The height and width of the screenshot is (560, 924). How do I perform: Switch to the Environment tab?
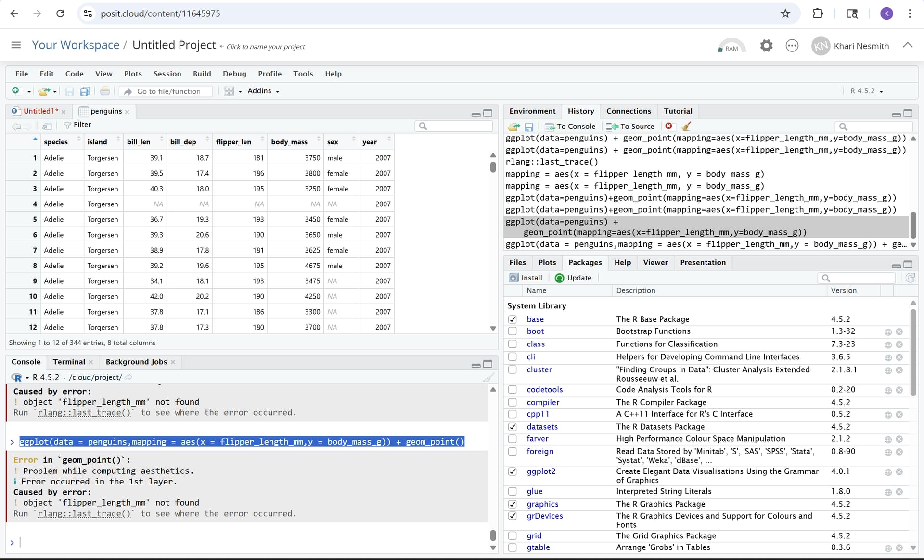pos(532,111)
